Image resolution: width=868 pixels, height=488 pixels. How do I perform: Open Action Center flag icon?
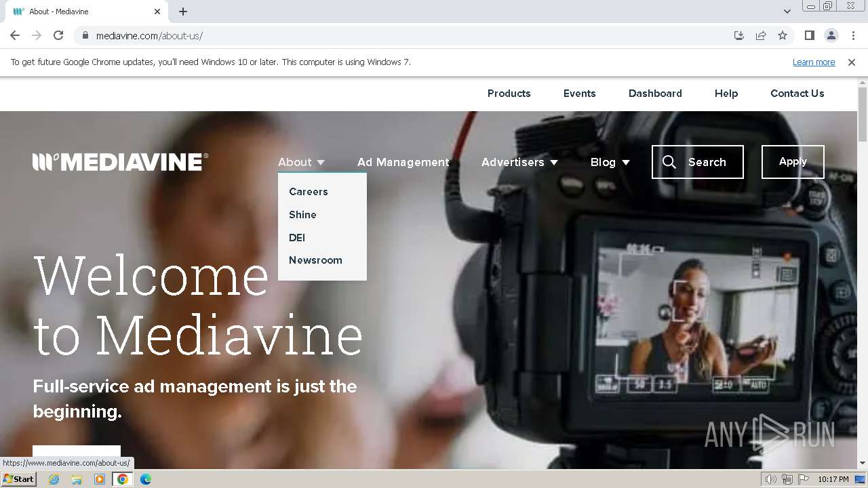(804, 479)
